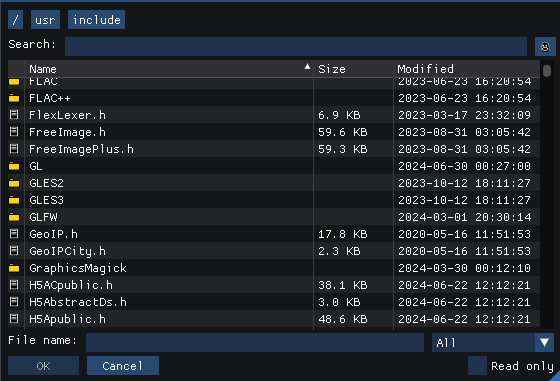The width and height of the screenshot is (560, 381).
Task: Select the GLES2 folder name
Action: tap(46, 183)
